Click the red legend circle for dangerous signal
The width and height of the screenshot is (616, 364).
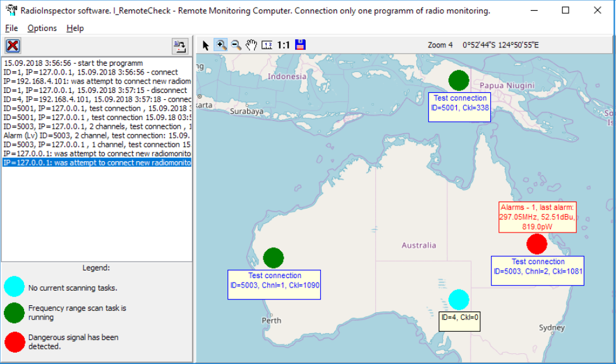tap(15, 342)
